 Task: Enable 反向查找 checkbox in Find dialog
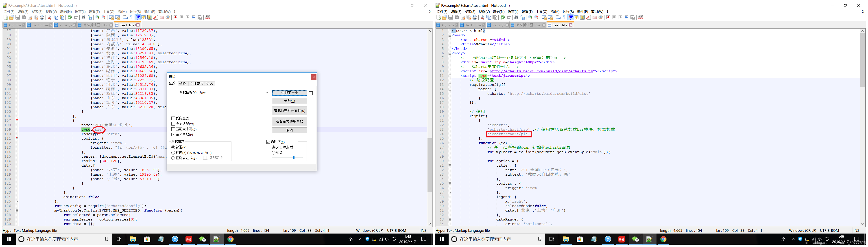pyautogui.click(x=173, y=118)
